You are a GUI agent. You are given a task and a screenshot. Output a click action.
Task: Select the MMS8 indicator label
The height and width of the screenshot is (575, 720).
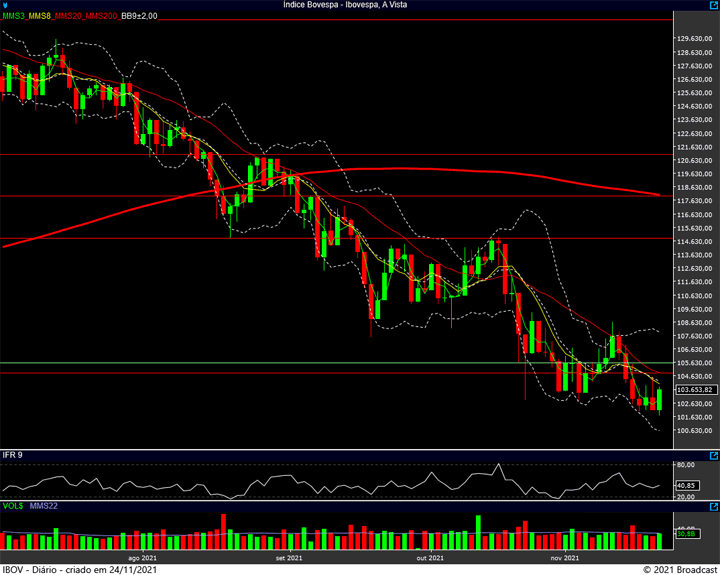[x=40, y=16]
